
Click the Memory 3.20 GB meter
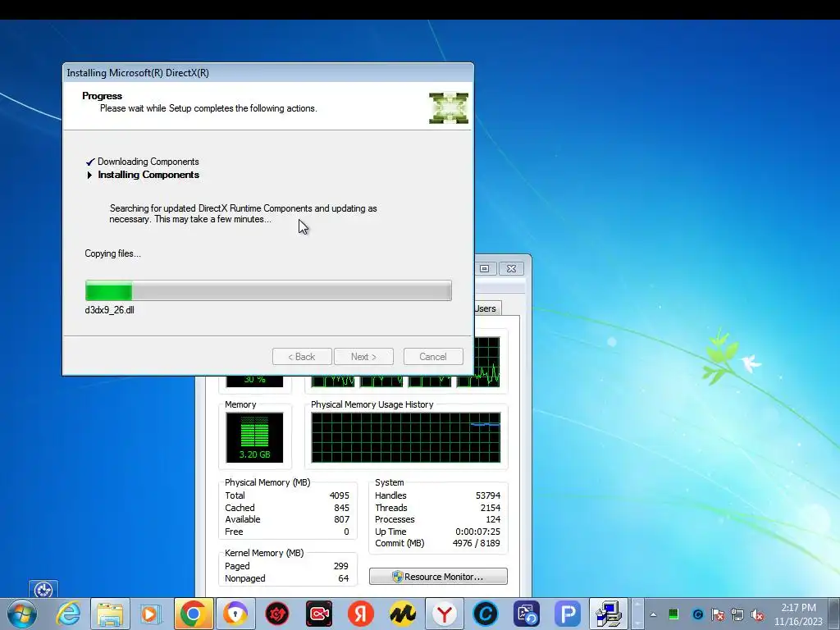[254, 437]
